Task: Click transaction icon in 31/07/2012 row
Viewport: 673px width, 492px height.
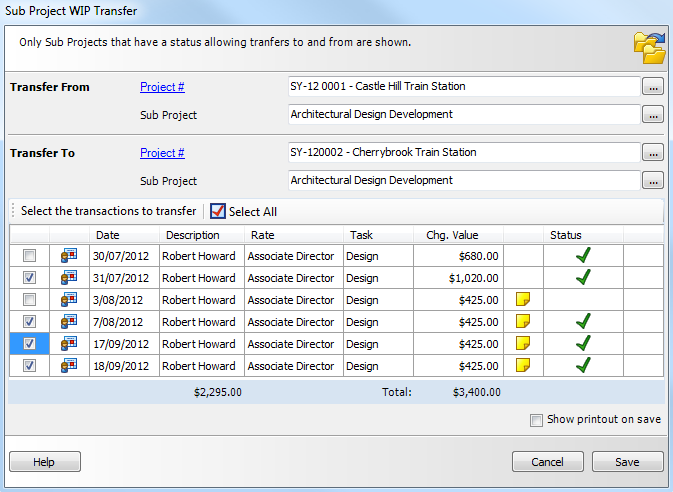Action: coord(69,278)
